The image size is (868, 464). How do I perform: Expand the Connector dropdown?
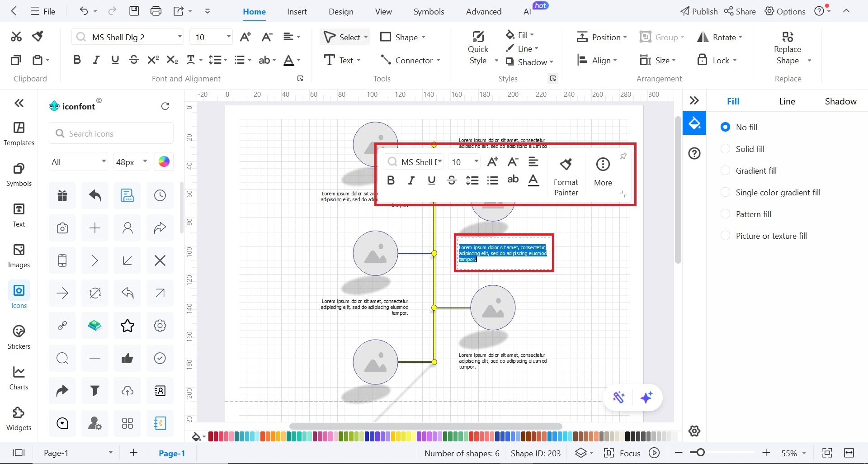coord(438,60)
